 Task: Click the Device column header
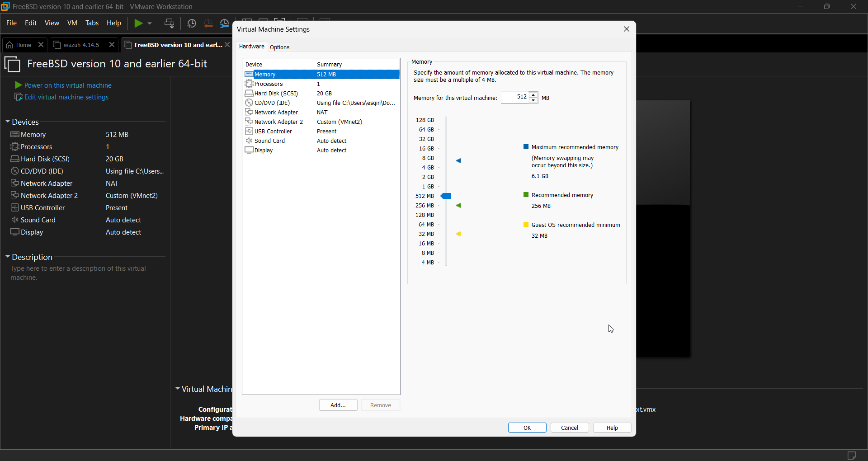(278, 65)
